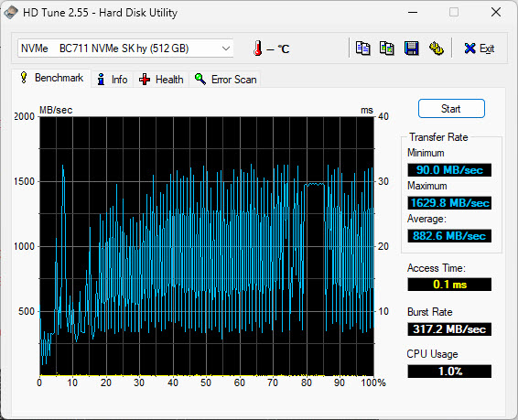The height and width of the screenshot is (420, 518).
Task: Switch to the Benchmark tab
Action: [51, 79]
